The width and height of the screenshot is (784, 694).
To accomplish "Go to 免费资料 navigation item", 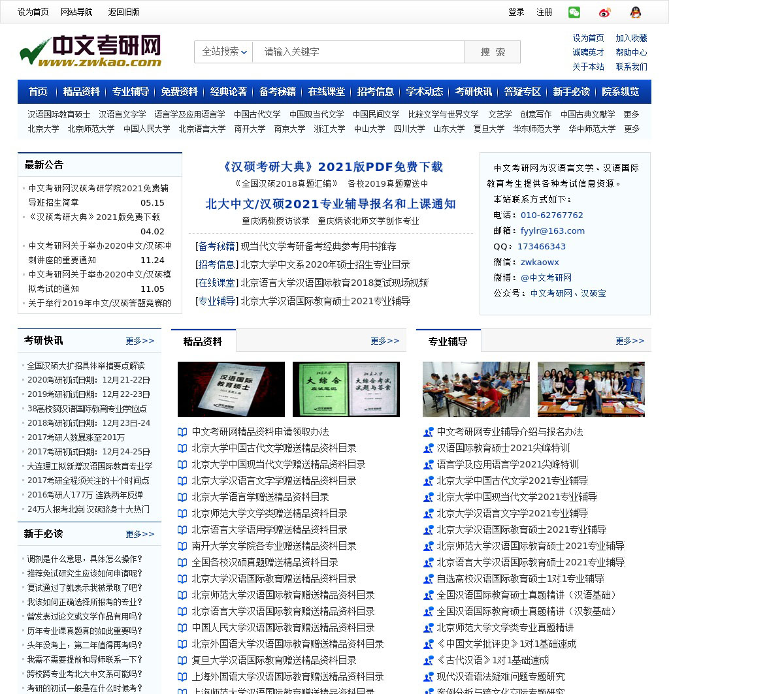I will point(180,91).
